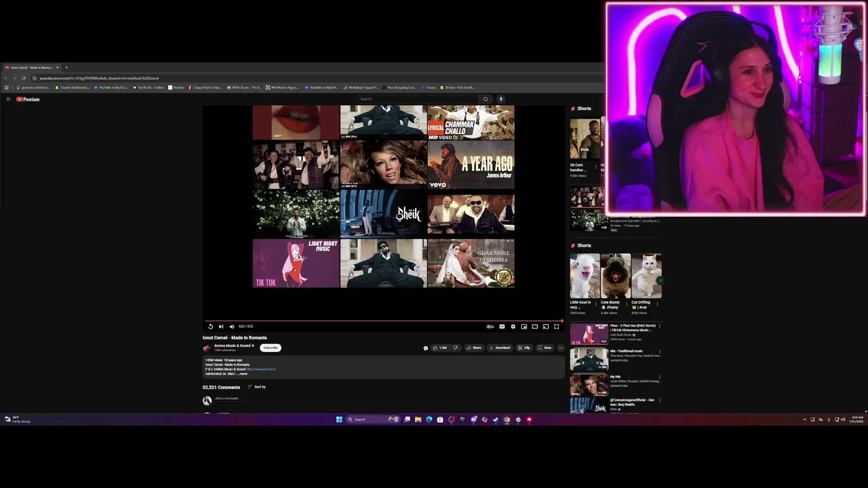868x488 pixels.
Task: Download the video
Action: pos(500,348)
